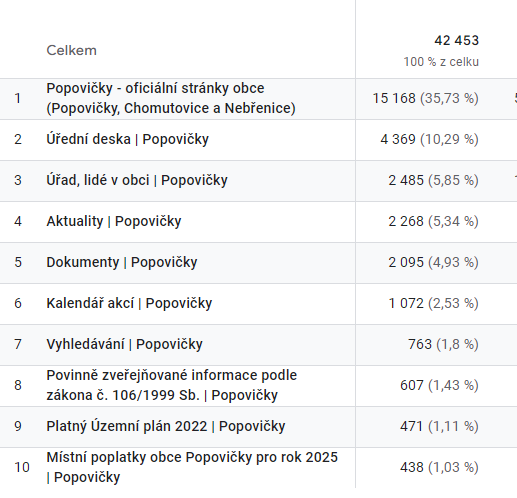Viewport: 517px width, 498px height.
Task: Click the 4 369 (10,29 %) value cell
Action: click(429, 139)
